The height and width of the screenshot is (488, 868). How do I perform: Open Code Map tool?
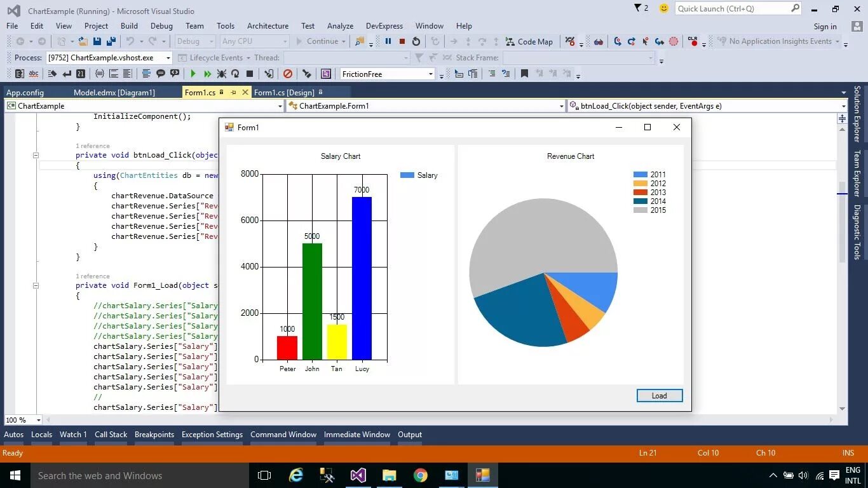pyautogui.click(x=529, y=41)
